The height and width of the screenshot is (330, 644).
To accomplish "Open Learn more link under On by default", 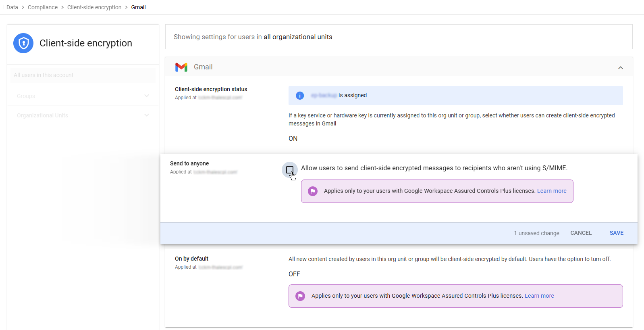I will (539, 296).
